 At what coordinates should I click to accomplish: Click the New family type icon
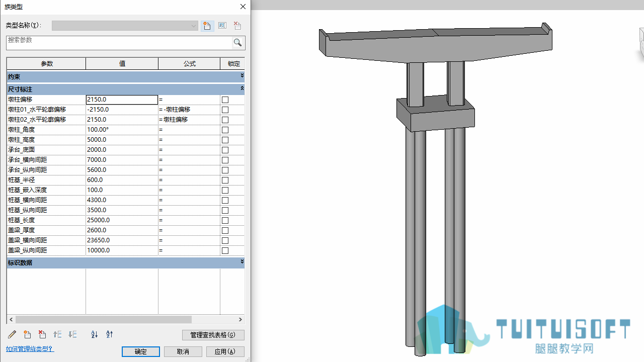[207, 26]
